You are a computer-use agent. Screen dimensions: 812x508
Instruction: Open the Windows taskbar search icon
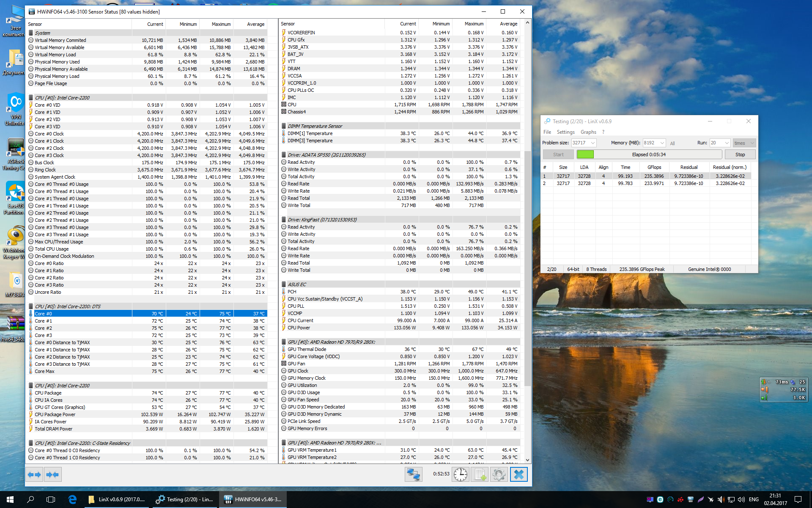pyautogui.click(x=30, y=500)
